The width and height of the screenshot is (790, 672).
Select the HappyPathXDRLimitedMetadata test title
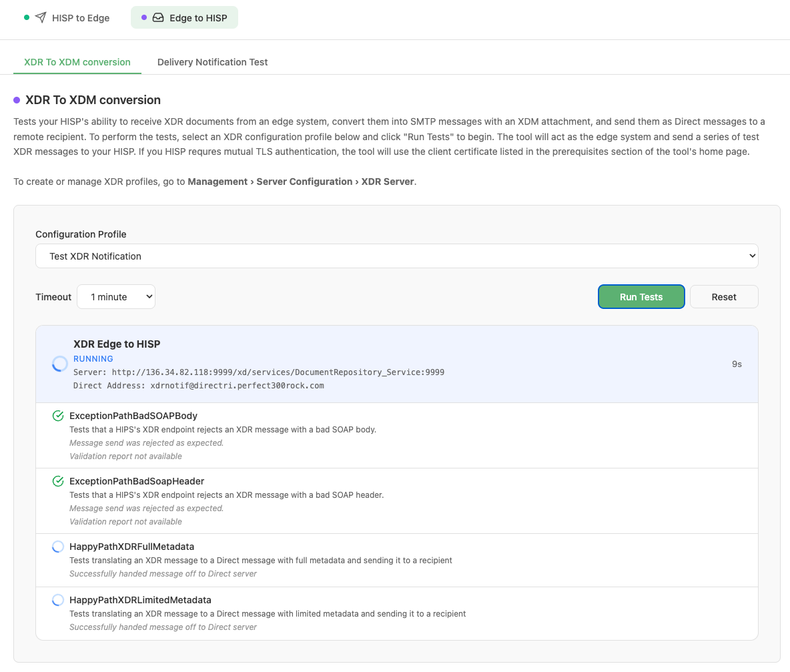tap(140, 600)
